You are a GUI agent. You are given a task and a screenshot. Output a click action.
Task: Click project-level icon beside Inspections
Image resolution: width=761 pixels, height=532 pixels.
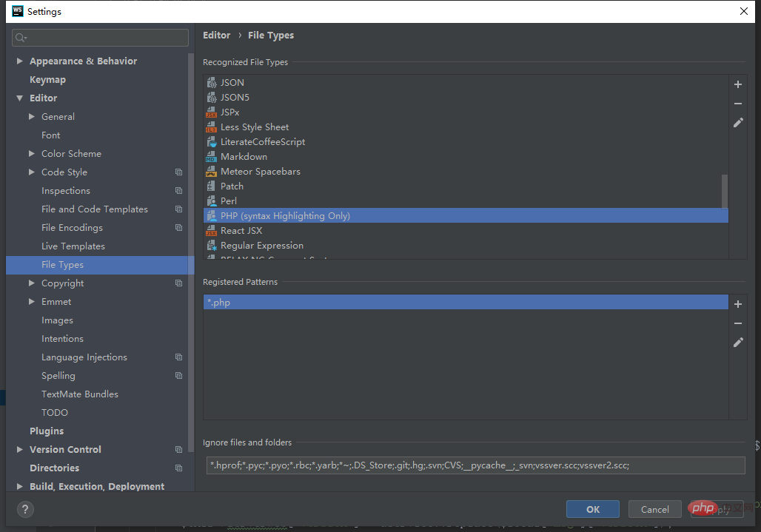[178, 191]
